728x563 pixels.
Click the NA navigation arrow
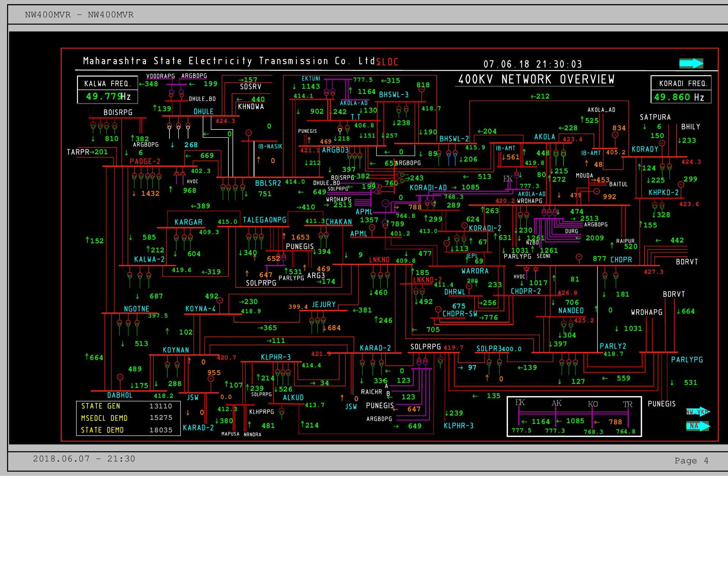698,426
